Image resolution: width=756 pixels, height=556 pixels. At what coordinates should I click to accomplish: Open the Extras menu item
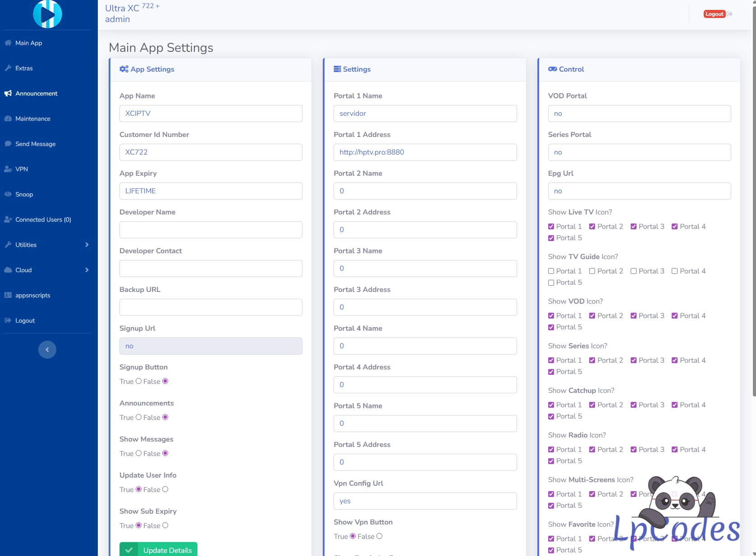tap(24, 68)
